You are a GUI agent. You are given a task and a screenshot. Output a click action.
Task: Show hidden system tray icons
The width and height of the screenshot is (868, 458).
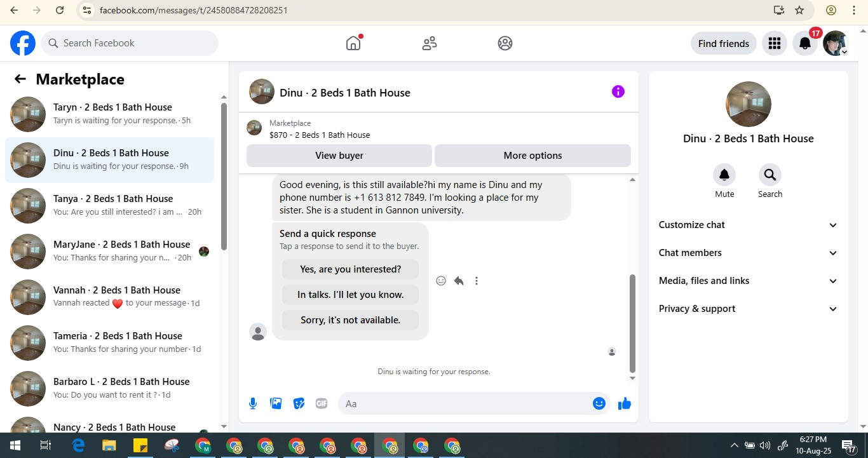coord(734,445)
